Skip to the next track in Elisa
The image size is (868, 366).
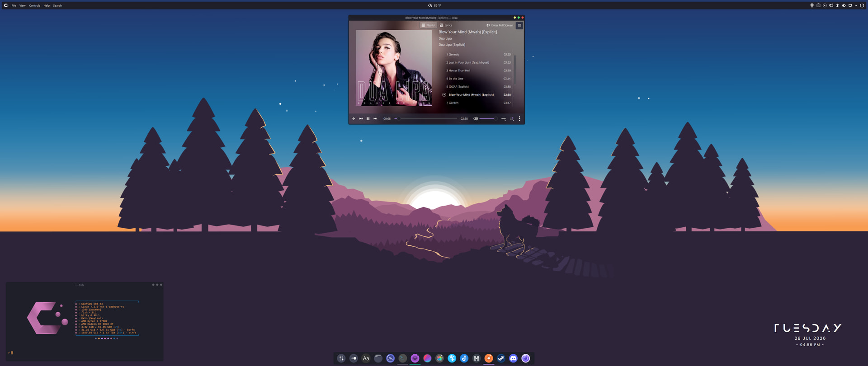coord(375,119)
